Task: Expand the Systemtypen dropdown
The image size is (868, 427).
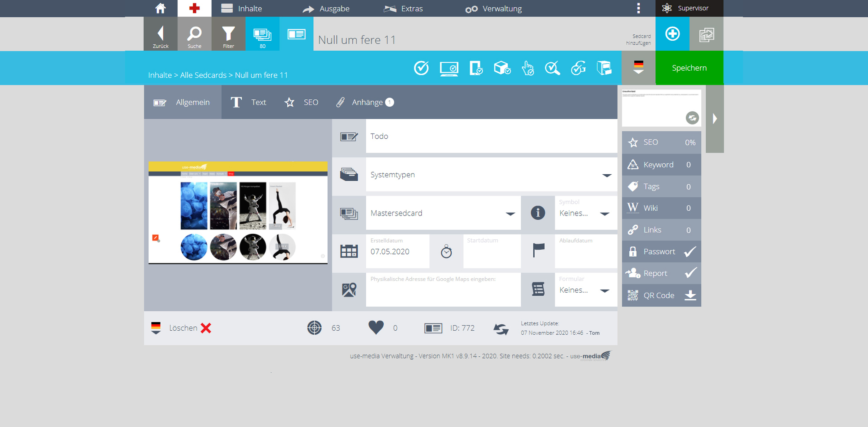Action: click(607, 175)
